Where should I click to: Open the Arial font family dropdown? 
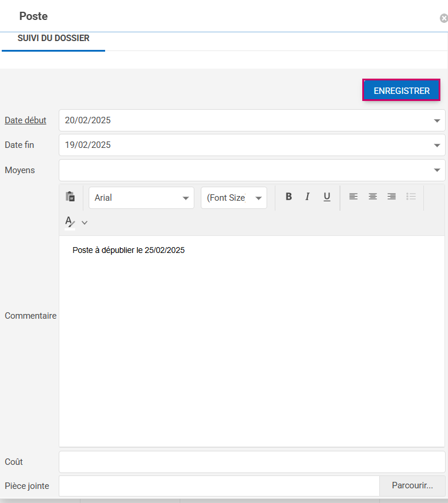pos(142,198)
